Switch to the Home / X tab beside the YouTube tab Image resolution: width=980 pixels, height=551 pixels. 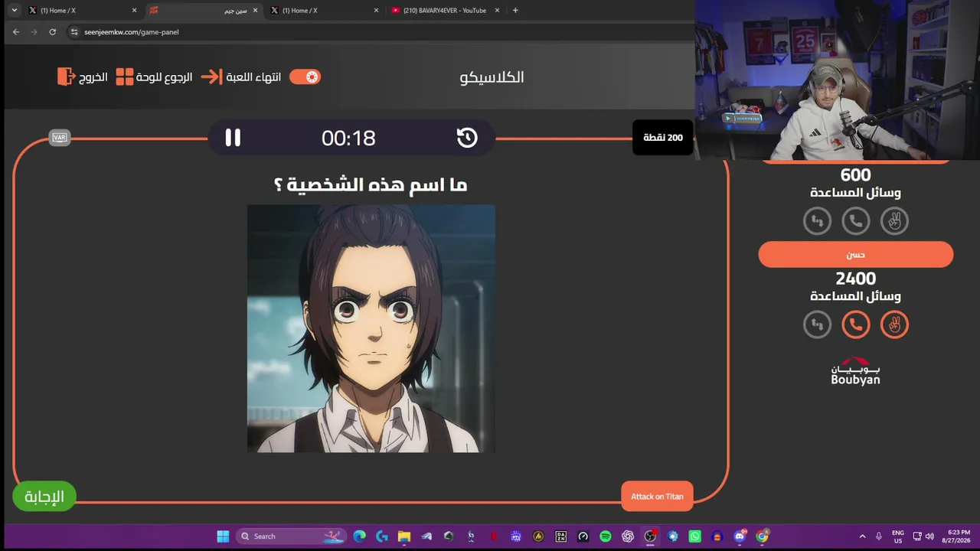(325, 11)
